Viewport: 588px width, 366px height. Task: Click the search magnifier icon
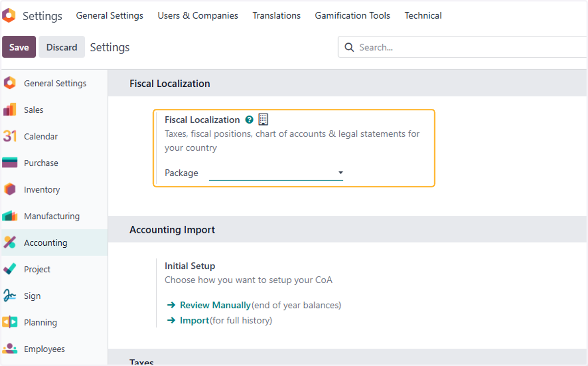point(349,47)
